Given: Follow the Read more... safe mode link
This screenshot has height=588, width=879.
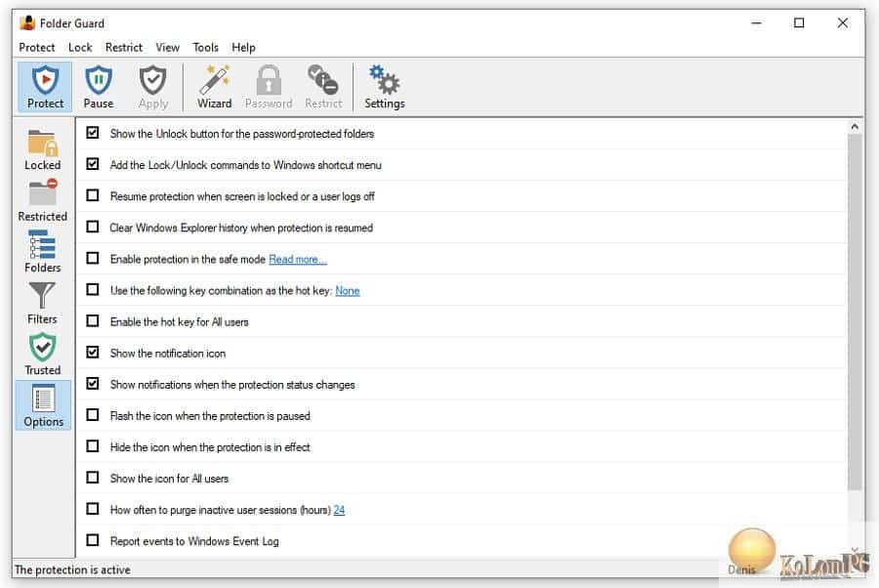Looking at the screenshot, I should [x=298, y=260].
